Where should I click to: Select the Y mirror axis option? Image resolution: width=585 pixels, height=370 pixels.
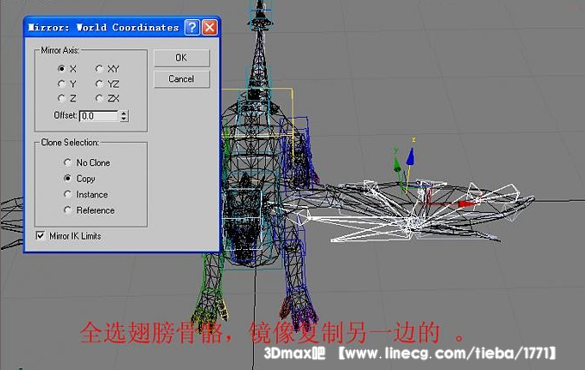pyautogui.click(x=61, y=84)
